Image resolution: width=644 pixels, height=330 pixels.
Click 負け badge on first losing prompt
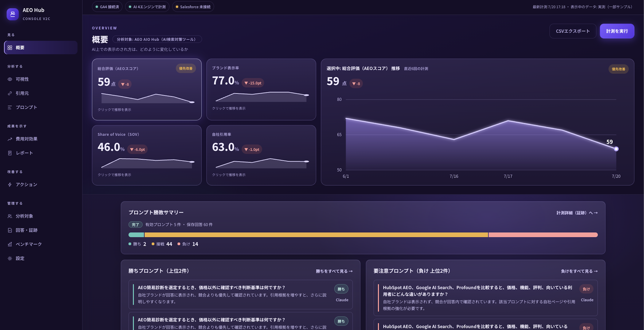[586, 289]
